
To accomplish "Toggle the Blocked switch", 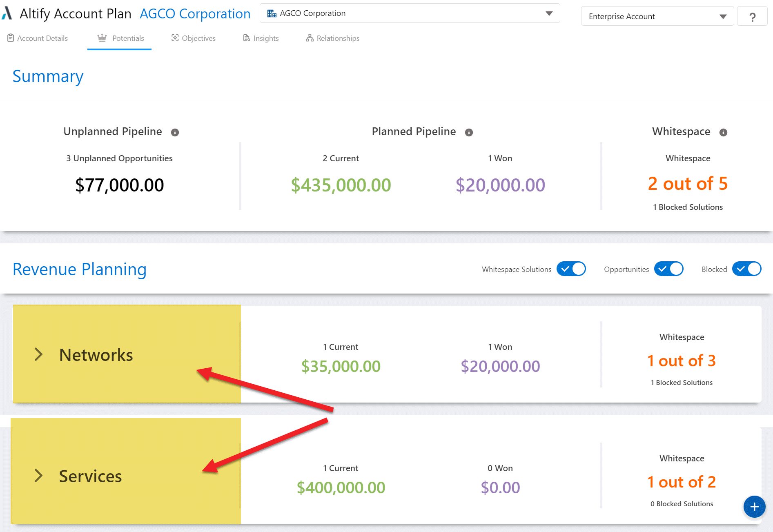I will tap(747, 269).
